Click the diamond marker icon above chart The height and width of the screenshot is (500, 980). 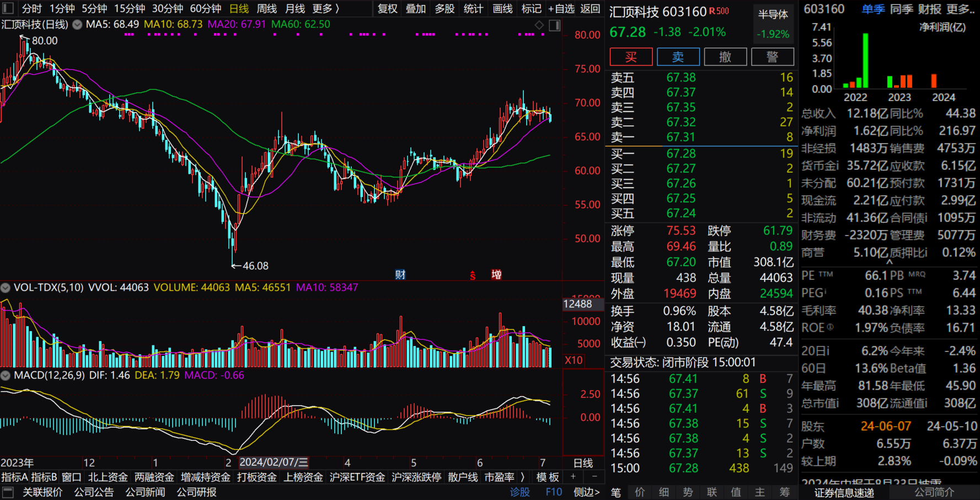[539, 25]
